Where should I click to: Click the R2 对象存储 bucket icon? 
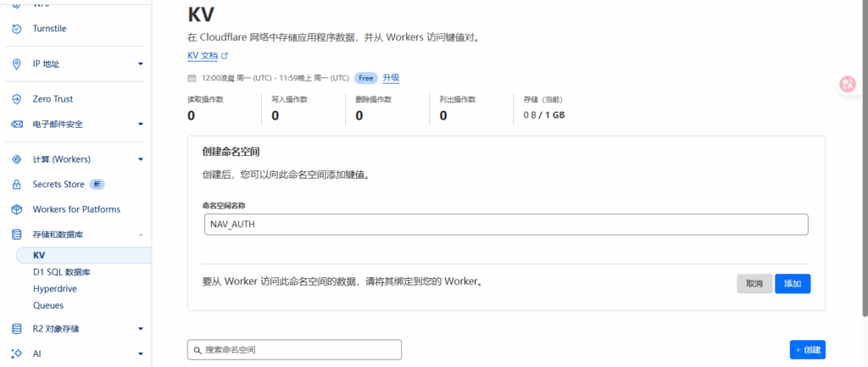[x=16, y=329]
